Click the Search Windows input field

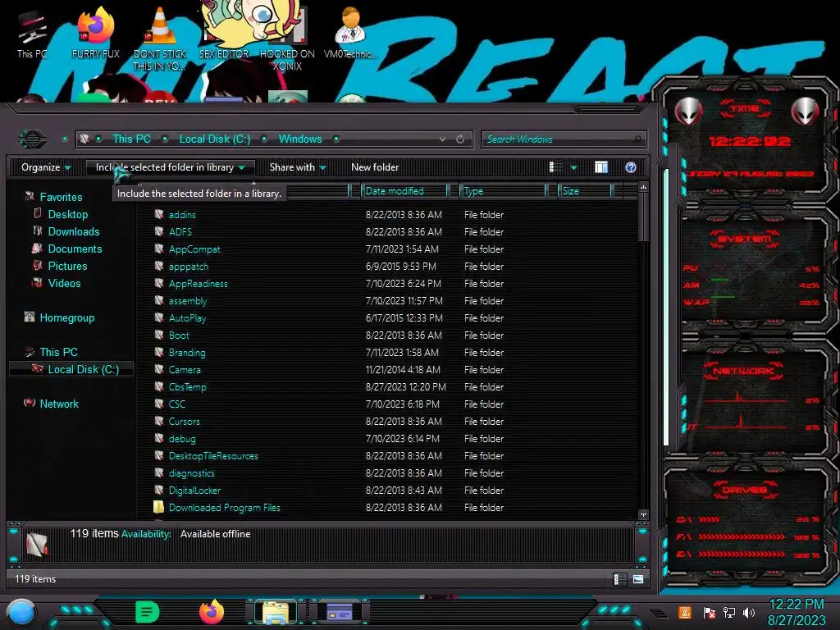(564, 139)
